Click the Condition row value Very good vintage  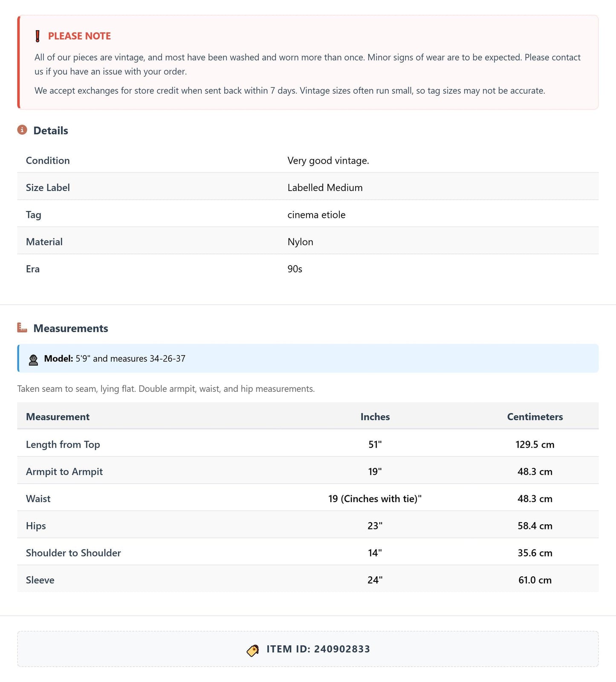tap(328, 161)
